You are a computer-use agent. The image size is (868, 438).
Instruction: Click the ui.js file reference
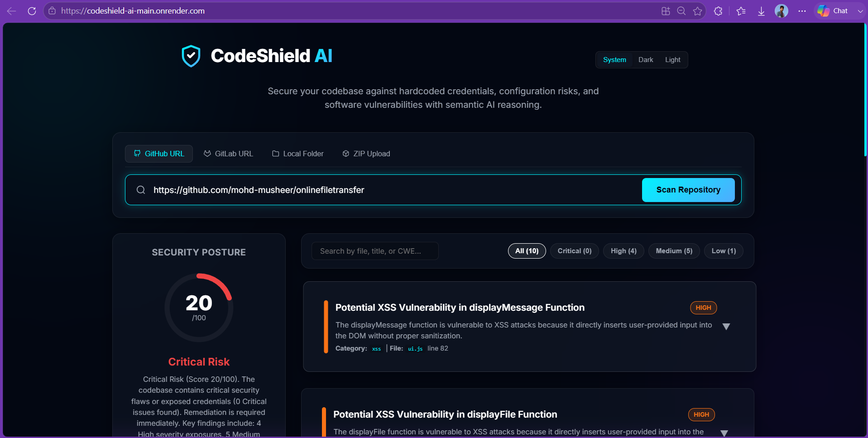point(415,349)
